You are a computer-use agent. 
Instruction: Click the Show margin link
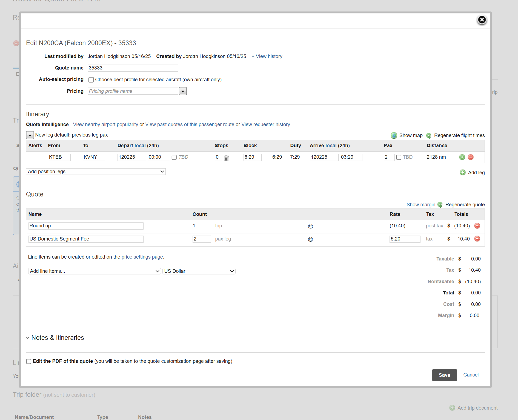421,205
